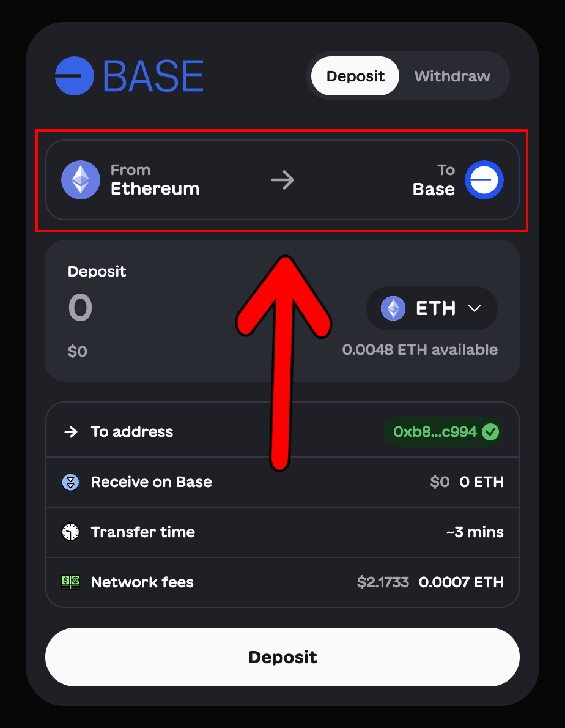Switch to the Withdraw tab
This screenshot has width=565, height=728.
point(452,76)
